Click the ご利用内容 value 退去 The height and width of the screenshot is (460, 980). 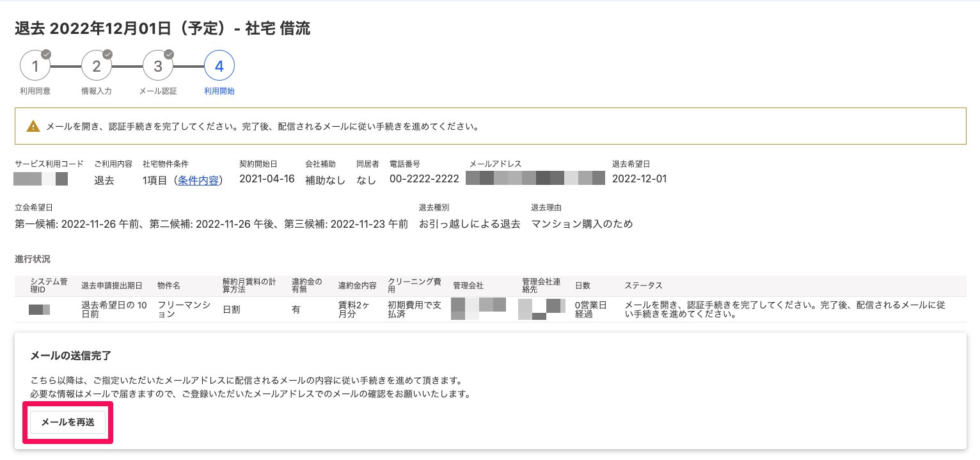click(104, 180)
